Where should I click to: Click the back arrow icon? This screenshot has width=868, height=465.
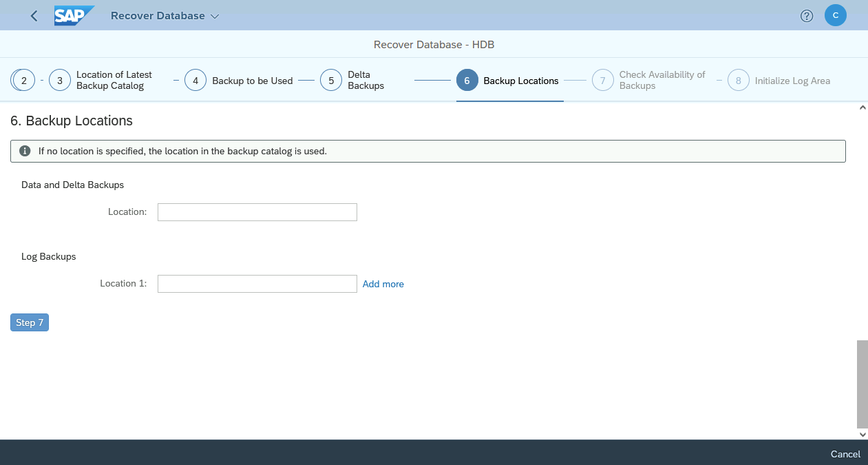tap(34, 16)
